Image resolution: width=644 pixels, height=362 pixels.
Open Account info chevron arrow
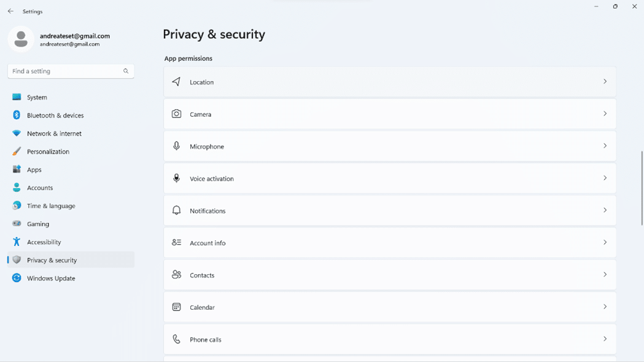click(605, 242)
